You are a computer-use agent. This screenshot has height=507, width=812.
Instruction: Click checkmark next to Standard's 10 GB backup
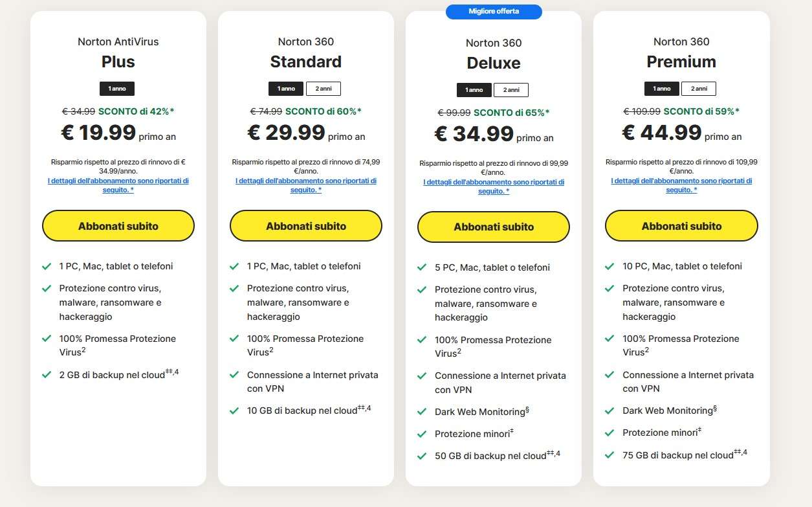[x=234, y=411]
